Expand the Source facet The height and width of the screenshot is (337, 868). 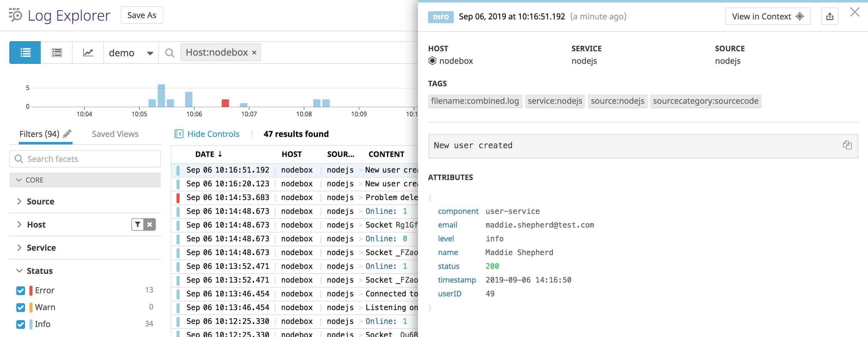tap(19, 201)
